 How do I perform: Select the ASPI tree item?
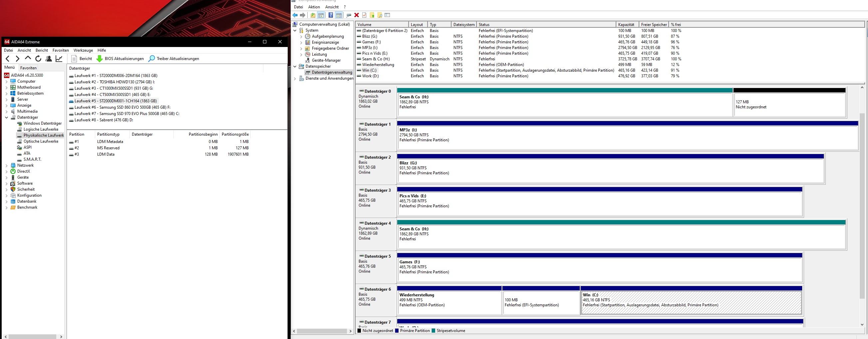click(27, 147)
